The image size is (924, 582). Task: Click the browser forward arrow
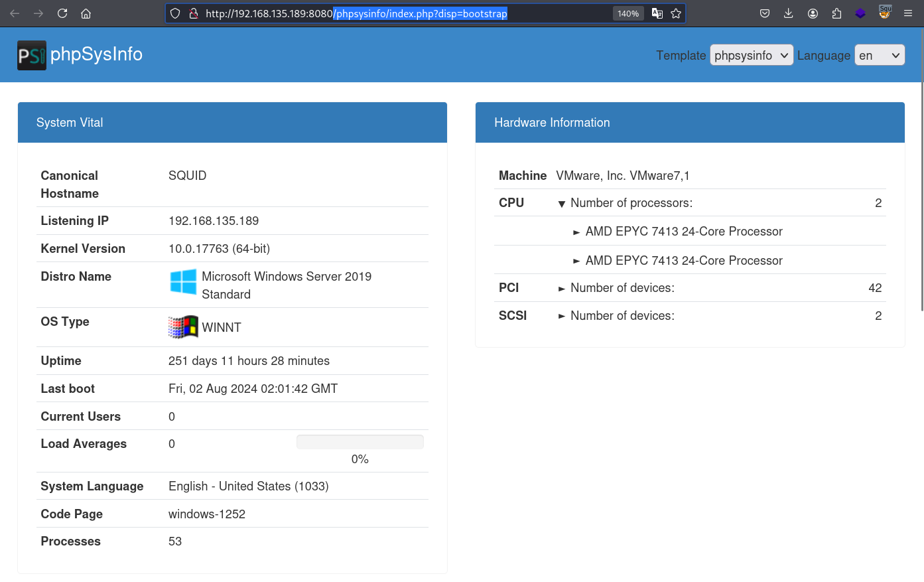(x=38, y=13)
